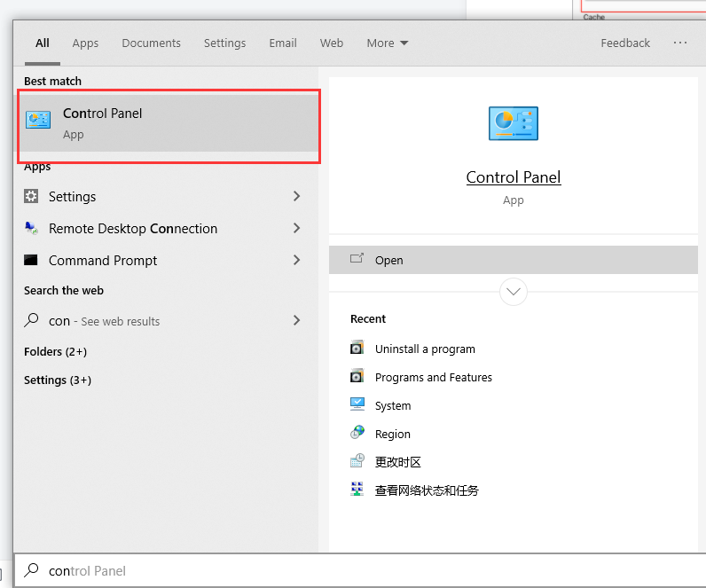Click the Command Prompt black icon

pyautogui.click(x=31, y=260)
